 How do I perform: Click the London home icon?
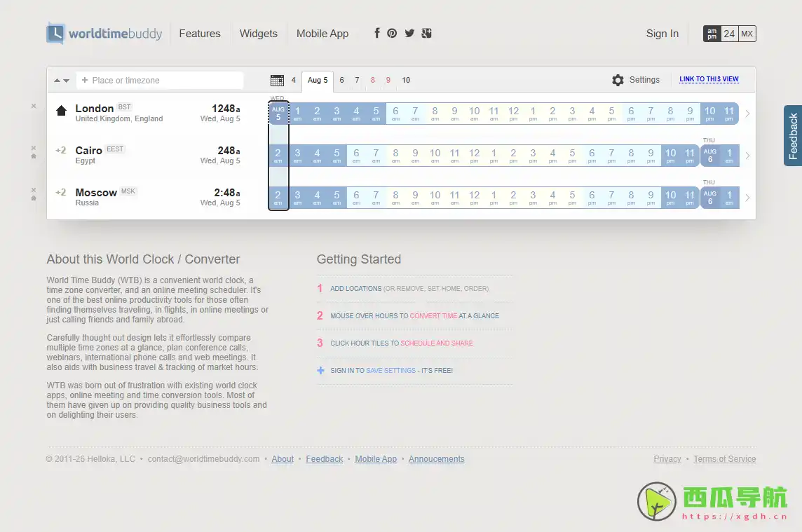pyautogui.click(x=62, y=111)
